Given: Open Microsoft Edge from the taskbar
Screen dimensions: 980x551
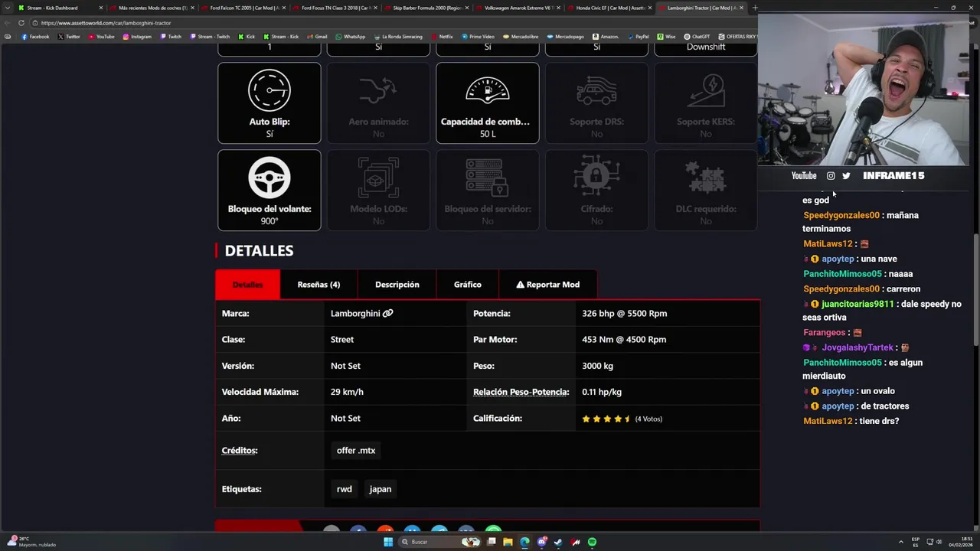Looking at the screenshot, I should click(x=524, y=542).
